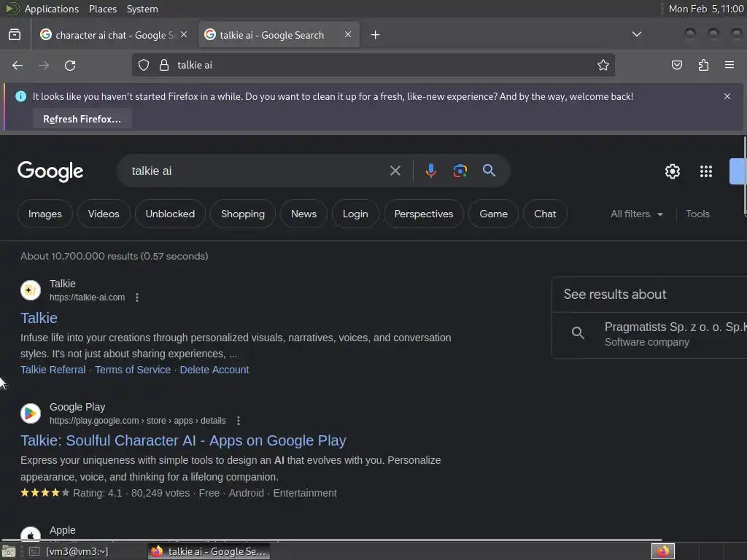Click the Google search box text

click(x=152, y=171)
